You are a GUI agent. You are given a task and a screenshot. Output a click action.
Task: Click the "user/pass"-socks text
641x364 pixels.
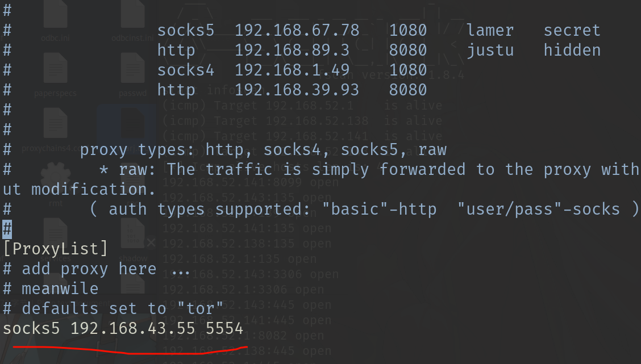tap(538, 210)
